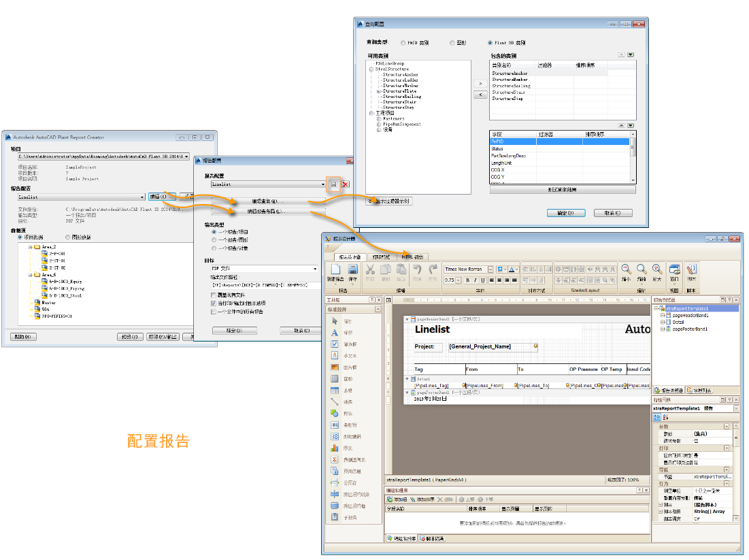Choose one report per drawing output type

(x=214, y=240)
